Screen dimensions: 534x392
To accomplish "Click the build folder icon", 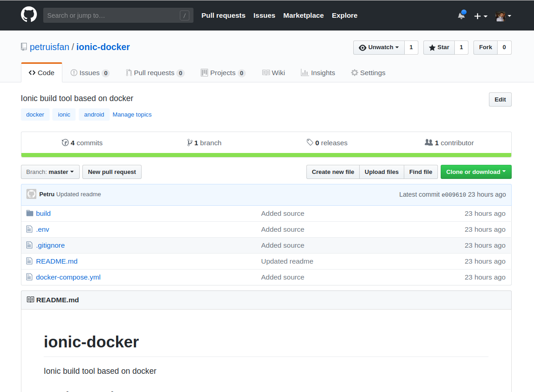I will click(x=30, y=213).
